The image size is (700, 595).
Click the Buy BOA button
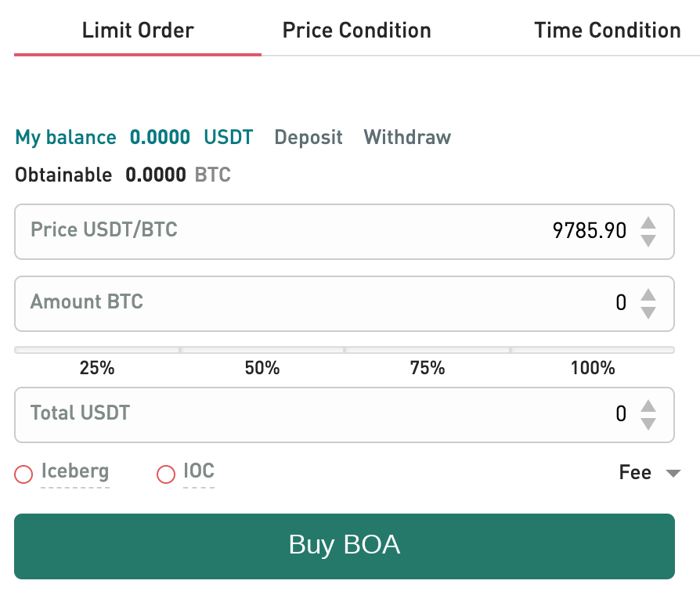(x=345, y=546)
